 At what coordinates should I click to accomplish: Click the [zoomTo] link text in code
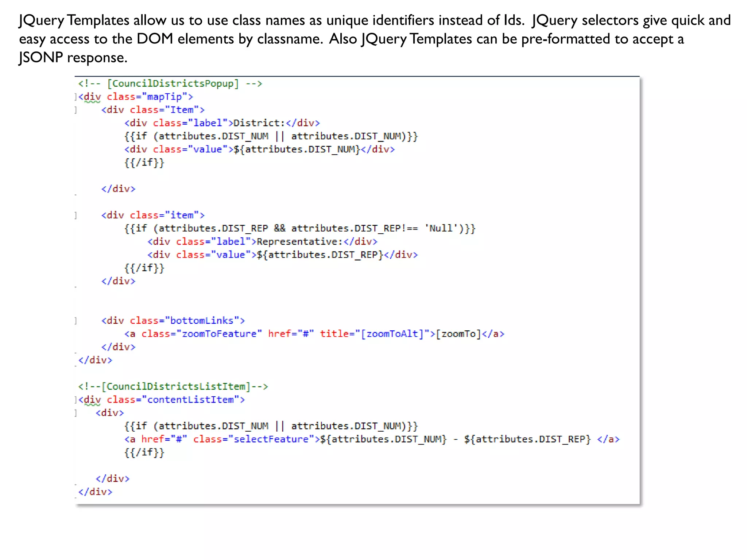(x=458, y=334)
